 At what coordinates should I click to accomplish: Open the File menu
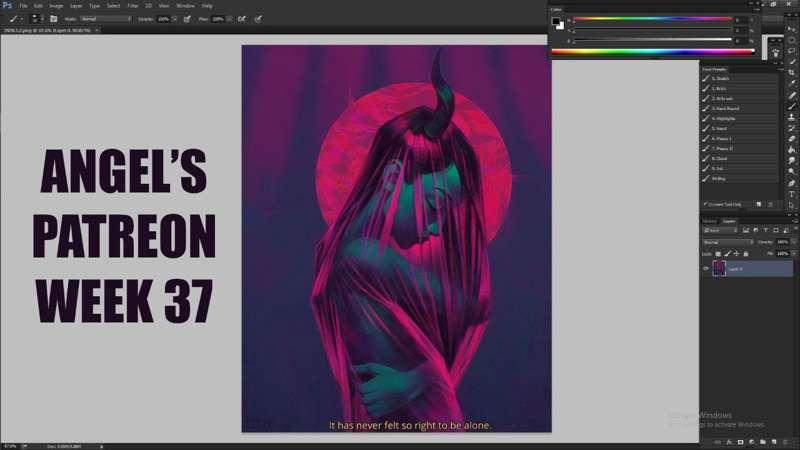coord(23,6)
